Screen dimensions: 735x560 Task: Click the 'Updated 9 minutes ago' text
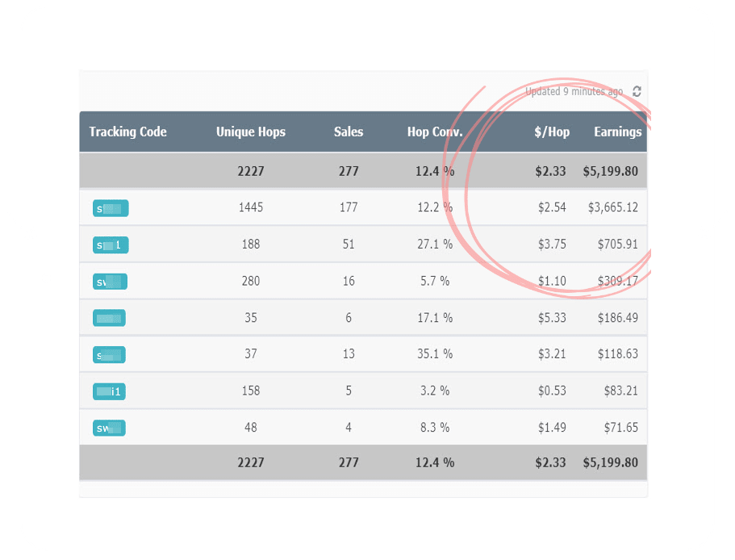click(x=574, y=92)
